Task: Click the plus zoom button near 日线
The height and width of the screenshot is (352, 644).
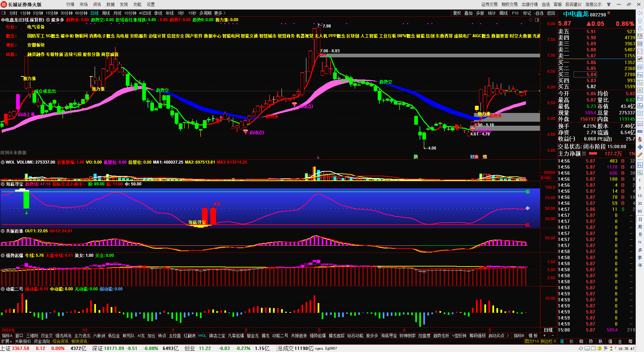Action: click(x=545, y=336)
